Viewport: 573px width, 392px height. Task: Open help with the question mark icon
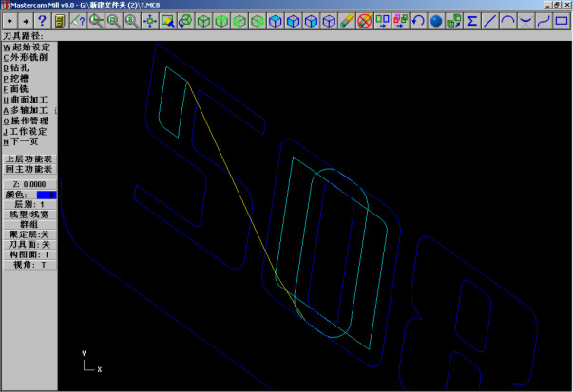click(42, 21)
